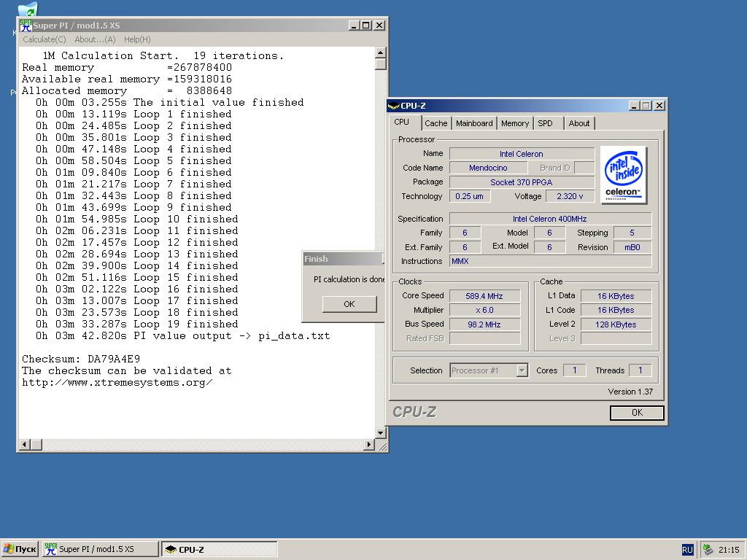Click the Name field showing Intel Celeron
747x560 pixels.
[522, 154]
